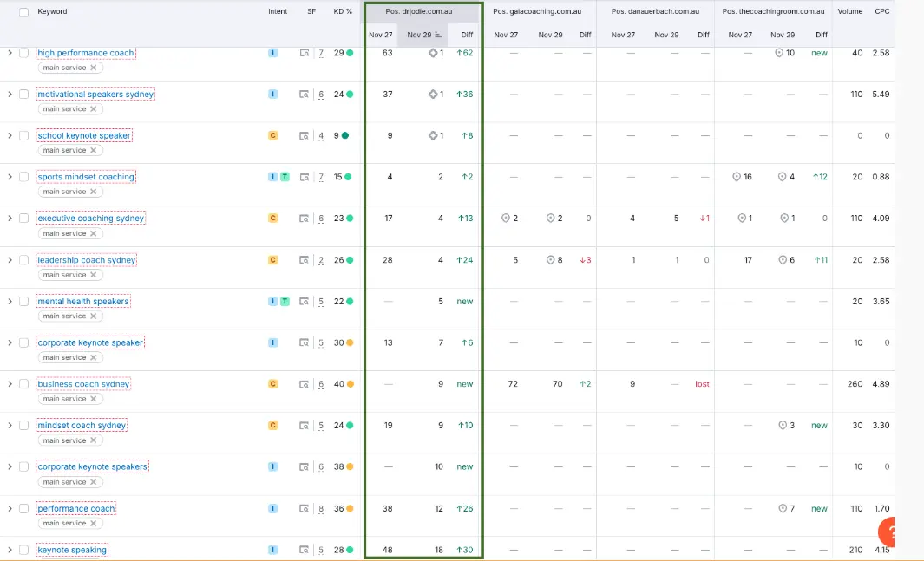
Task: Click Commercial intent badge for school keynote speaker
Action: [x=272, y=135]
